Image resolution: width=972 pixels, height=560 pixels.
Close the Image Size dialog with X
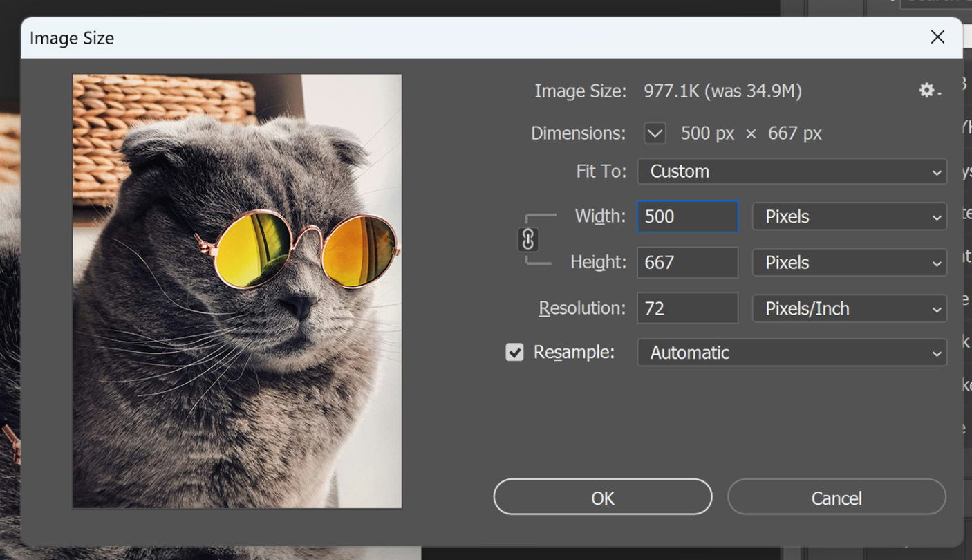pyautogui.click(x=937, y=37)
